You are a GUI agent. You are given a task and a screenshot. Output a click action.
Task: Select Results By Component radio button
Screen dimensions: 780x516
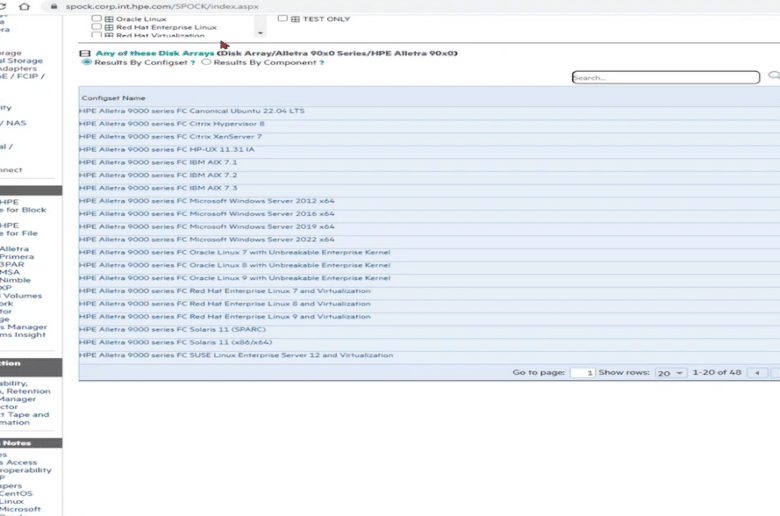point(206,62)
